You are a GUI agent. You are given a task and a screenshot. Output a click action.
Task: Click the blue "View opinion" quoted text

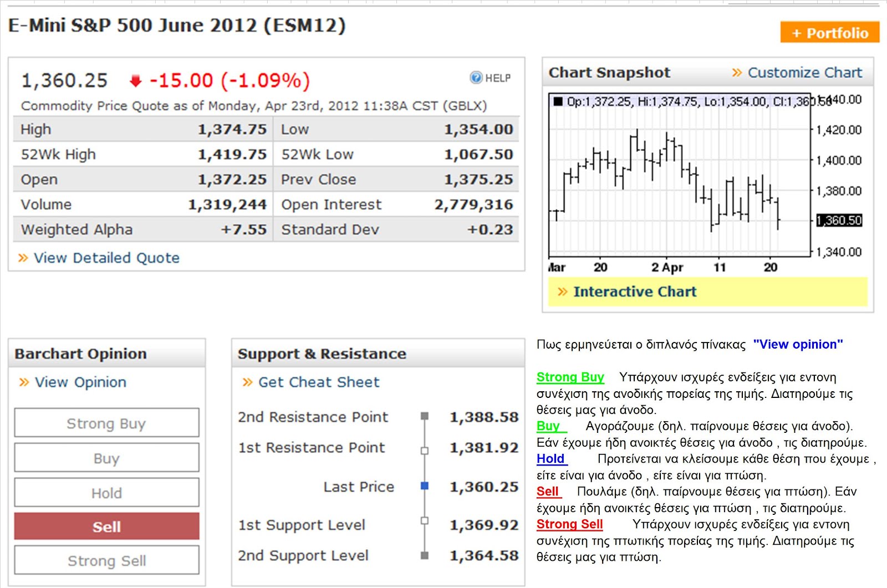pos(798,345)
